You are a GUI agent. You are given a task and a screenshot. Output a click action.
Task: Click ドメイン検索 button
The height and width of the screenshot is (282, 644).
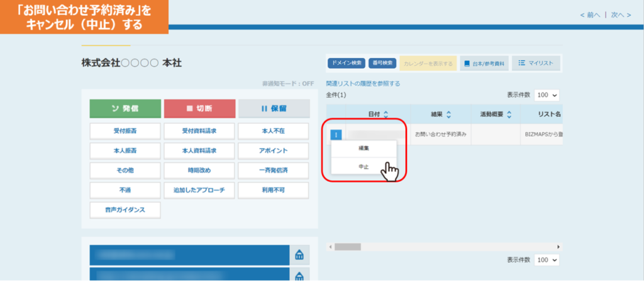point(346,63)
